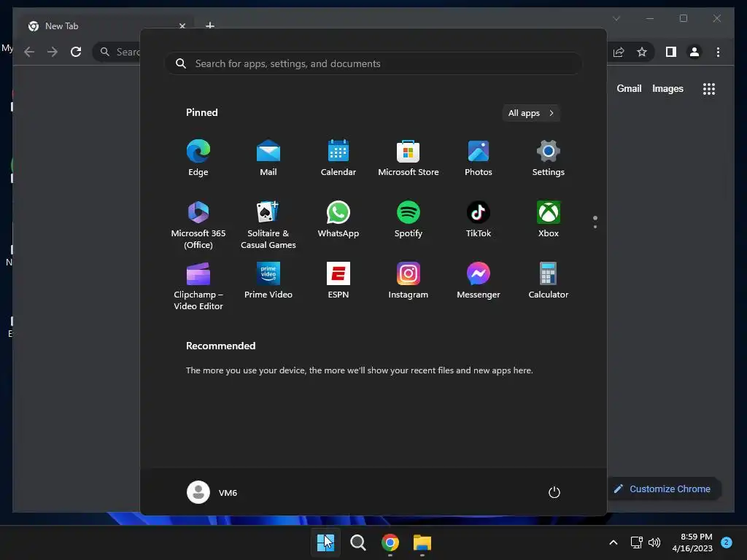This screenshot has width=747, height=560.
Task: Share this page from Chrome toolbar
Action: point(619,52)
